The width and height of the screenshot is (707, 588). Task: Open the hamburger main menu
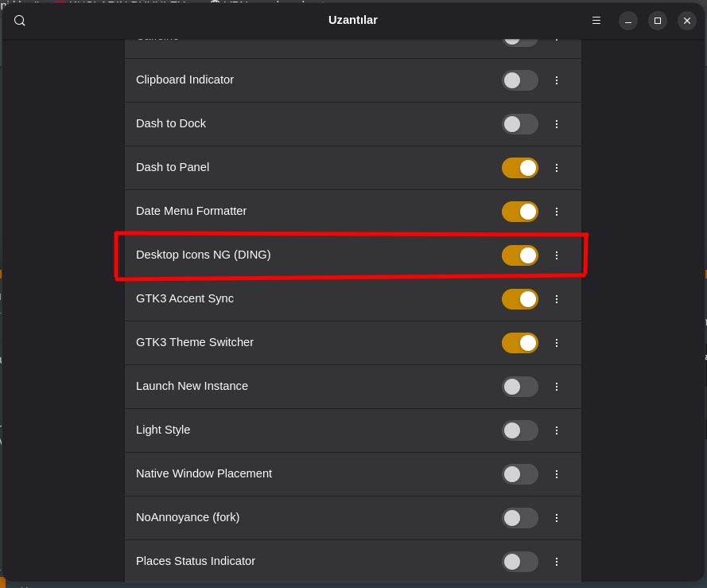(x=596, y=21)
